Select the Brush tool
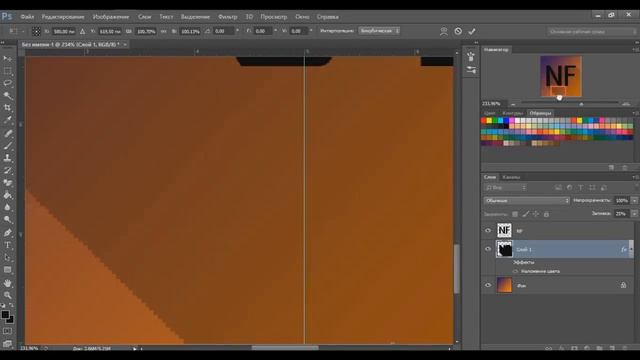640x360 pixels. (x=7, y=145)
